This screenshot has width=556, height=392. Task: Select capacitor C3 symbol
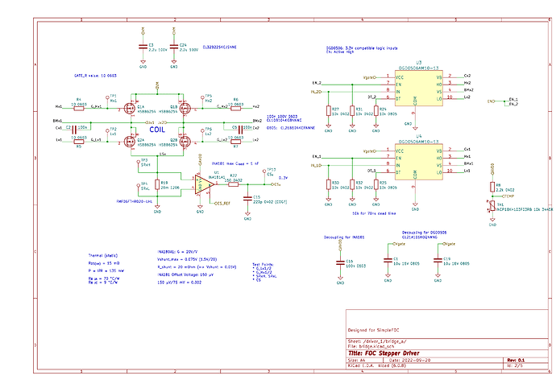point(143,47)
